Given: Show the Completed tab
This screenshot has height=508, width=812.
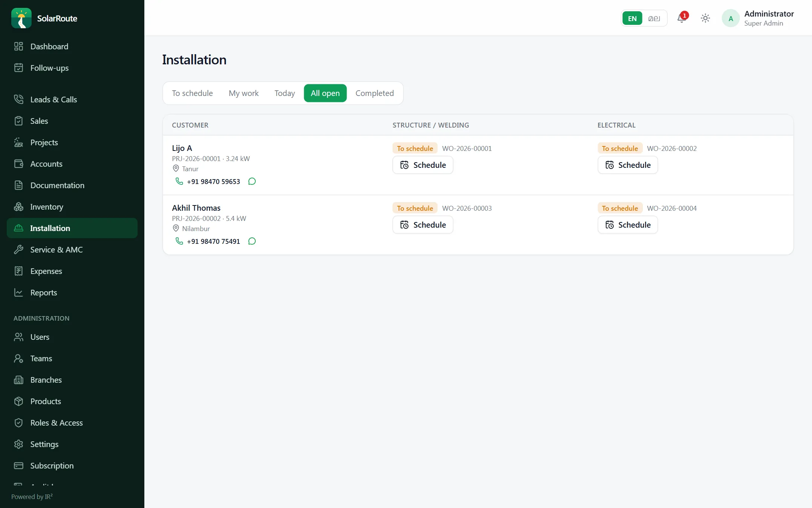Looking at the screenshot, I should (x=374, y=93).
